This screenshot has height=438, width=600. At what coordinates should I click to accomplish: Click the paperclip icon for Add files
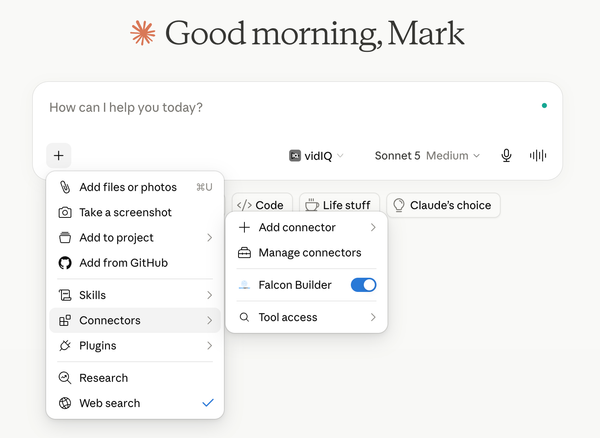click(65, 187)
